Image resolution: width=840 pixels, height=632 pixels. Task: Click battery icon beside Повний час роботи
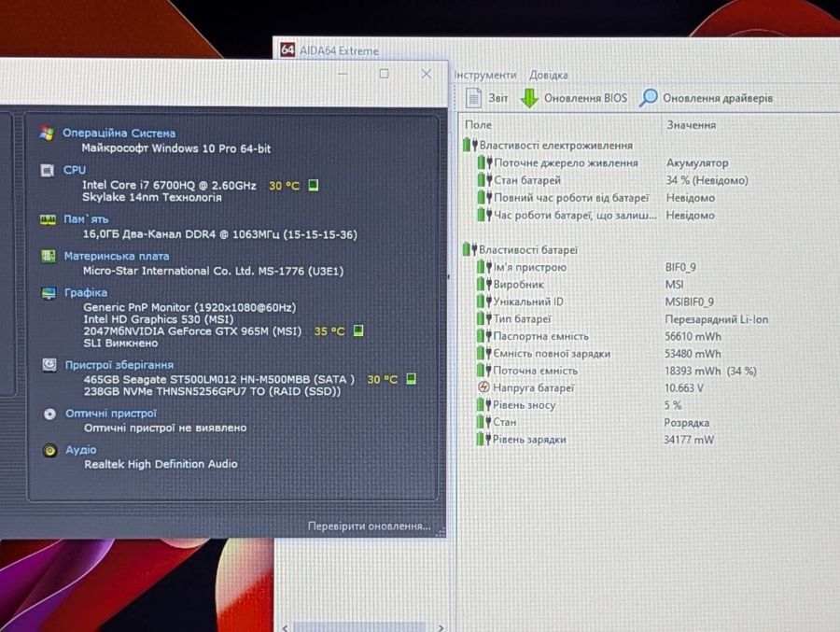click(484, 197)
